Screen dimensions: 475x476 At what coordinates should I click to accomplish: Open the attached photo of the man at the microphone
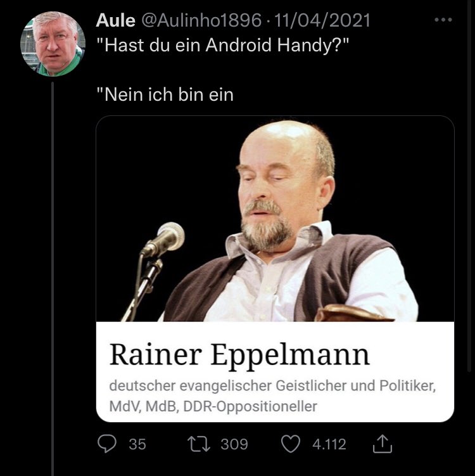coord(275,218)
